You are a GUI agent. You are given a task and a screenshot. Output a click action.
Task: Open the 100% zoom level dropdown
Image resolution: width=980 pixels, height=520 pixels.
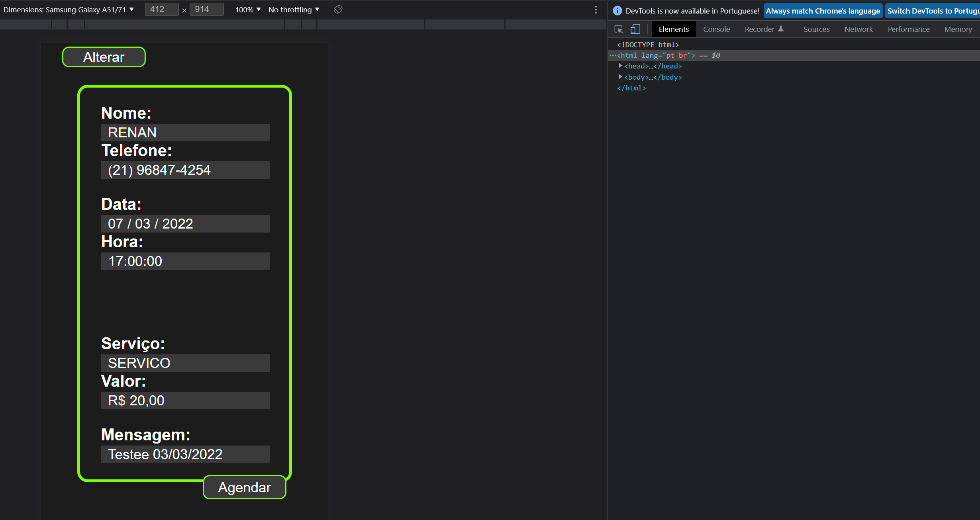pos(247,10)
